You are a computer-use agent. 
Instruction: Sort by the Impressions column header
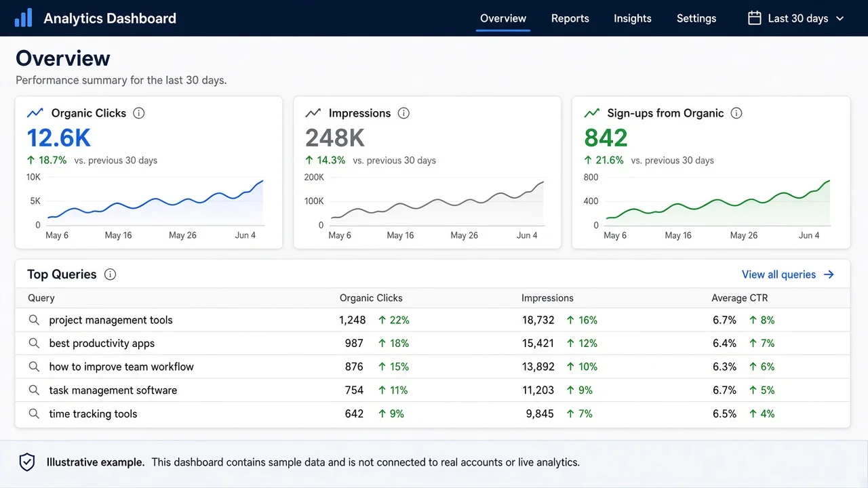pyautogui.click(x=547, y=298)
